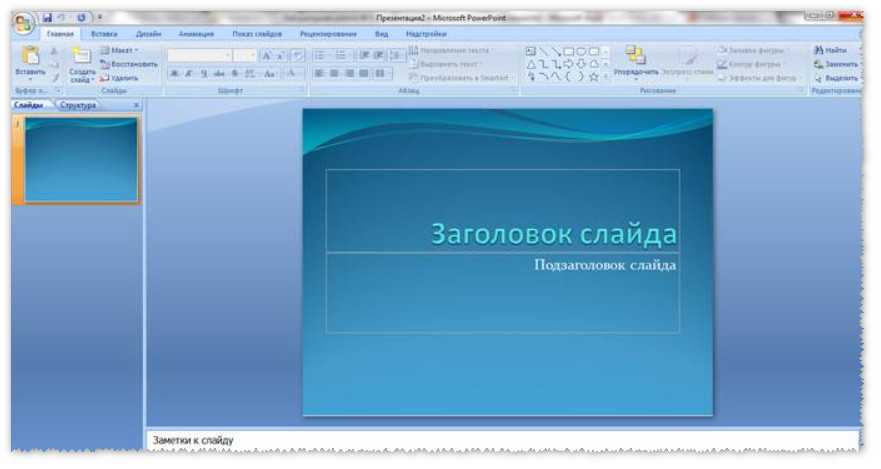Click the Вставить (Paste) icon

30,58
